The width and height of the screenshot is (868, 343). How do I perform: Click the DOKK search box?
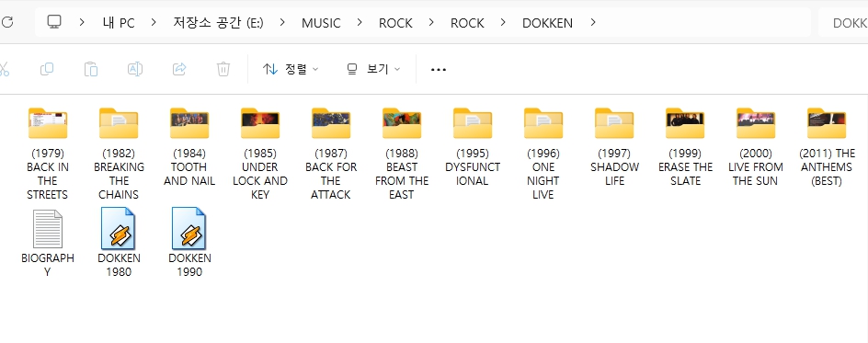[844, 23]
